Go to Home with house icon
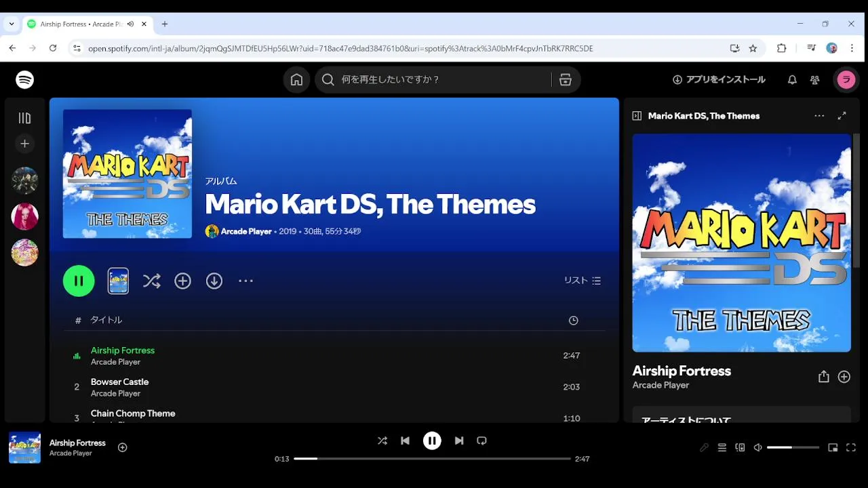Screen dimensions: 868x488 tap(296, 79)
